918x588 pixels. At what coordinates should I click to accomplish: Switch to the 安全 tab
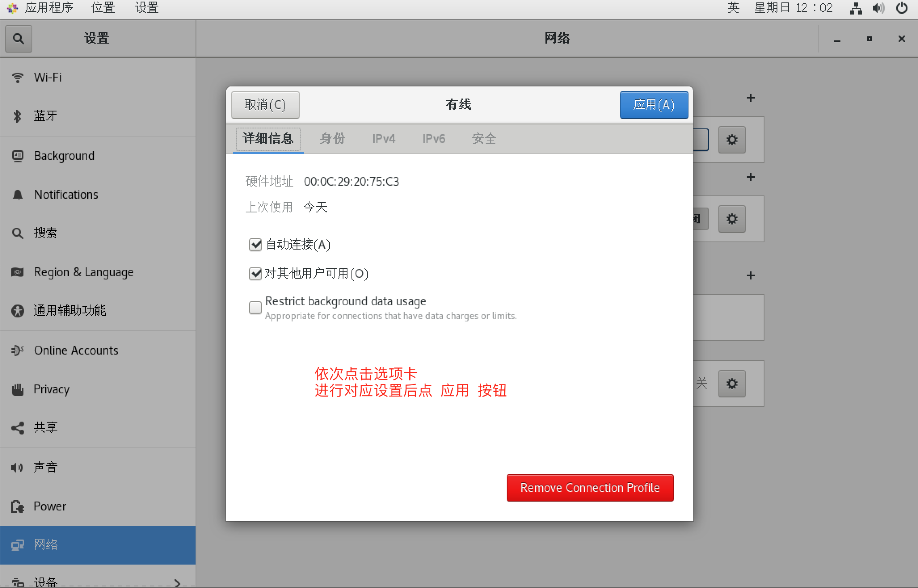[x=484, y=139]
